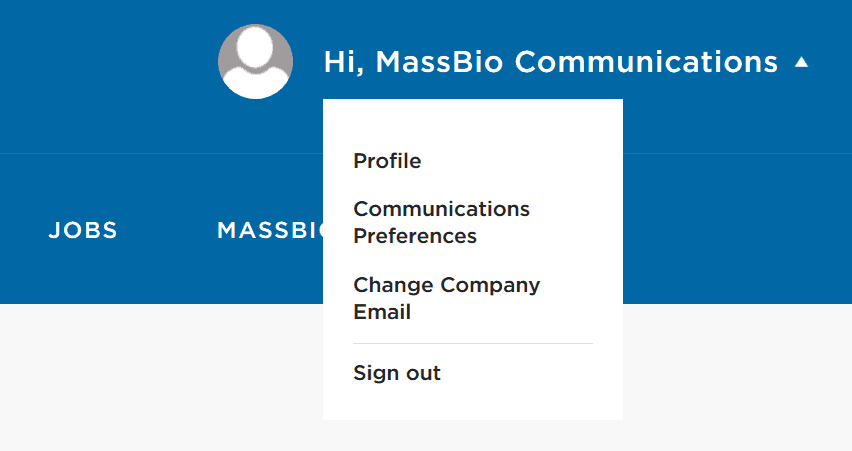Click the word Email under Change Company
The width and height of the screenshot is (852, 451).
(382, 312)
